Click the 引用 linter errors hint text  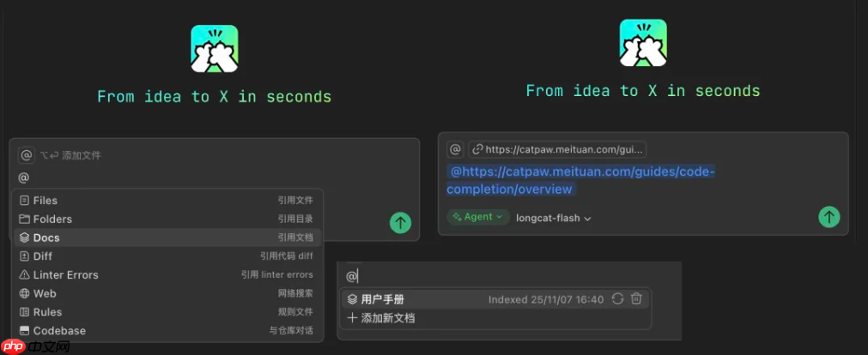tap(276, 274)
